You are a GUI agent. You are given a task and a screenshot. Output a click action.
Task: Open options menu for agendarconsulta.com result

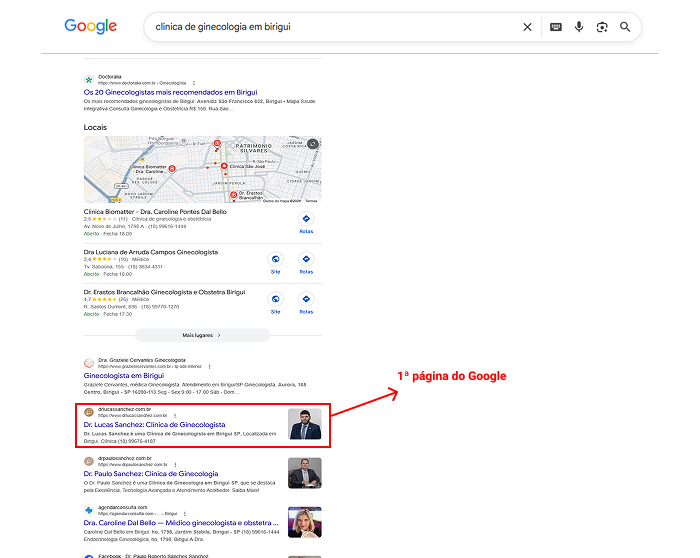pos(185,514)
